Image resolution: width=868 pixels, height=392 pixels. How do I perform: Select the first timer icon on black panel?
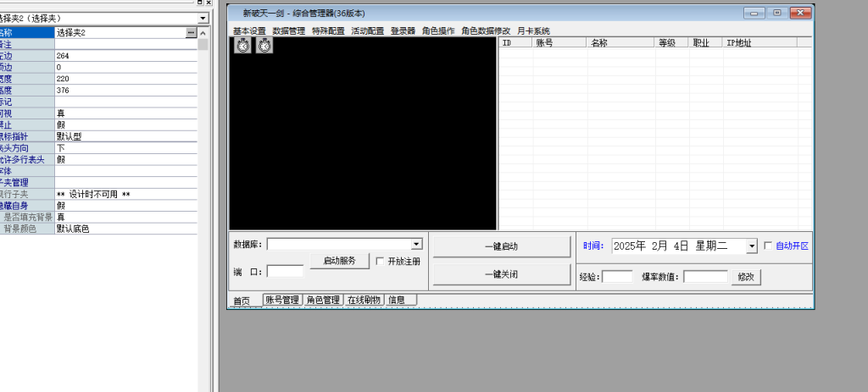click(242, 46)
